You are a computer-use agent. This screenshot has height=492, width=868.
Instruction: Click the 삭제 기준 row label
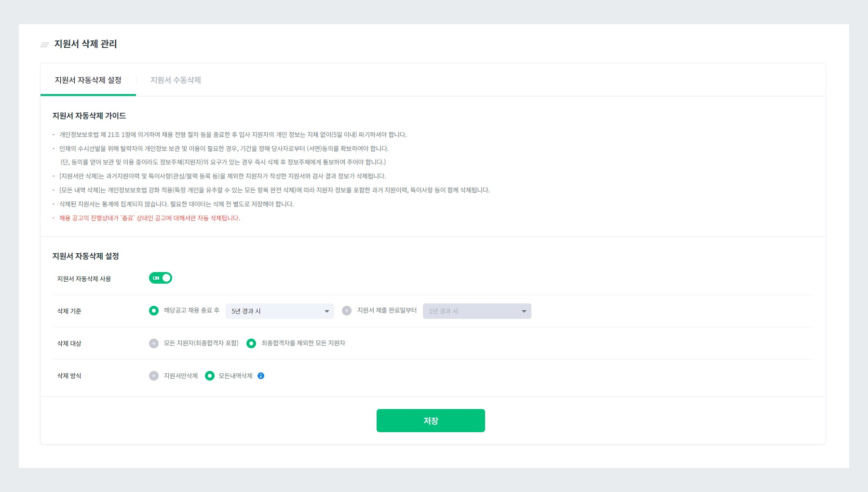(69, 311)
